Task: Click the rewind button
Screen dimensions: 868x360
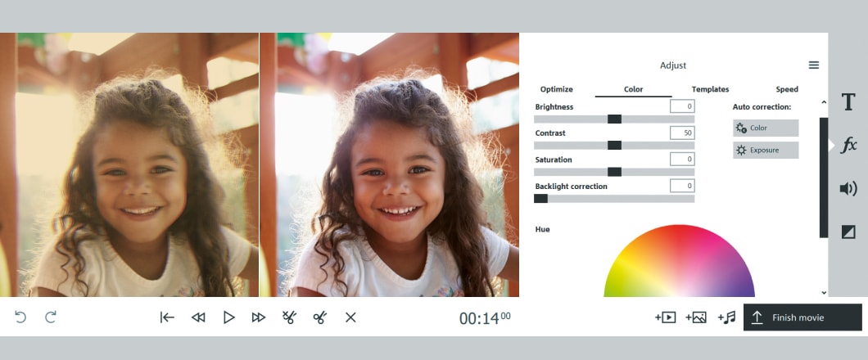Action: tap(198, 317)
